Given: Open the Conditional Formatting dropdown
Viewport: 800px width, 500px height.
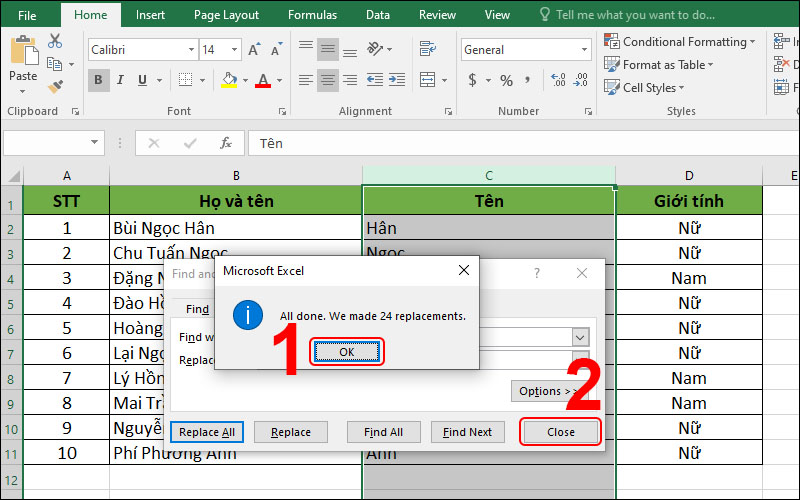Looking at the screenshot, I should coord(680,42).
